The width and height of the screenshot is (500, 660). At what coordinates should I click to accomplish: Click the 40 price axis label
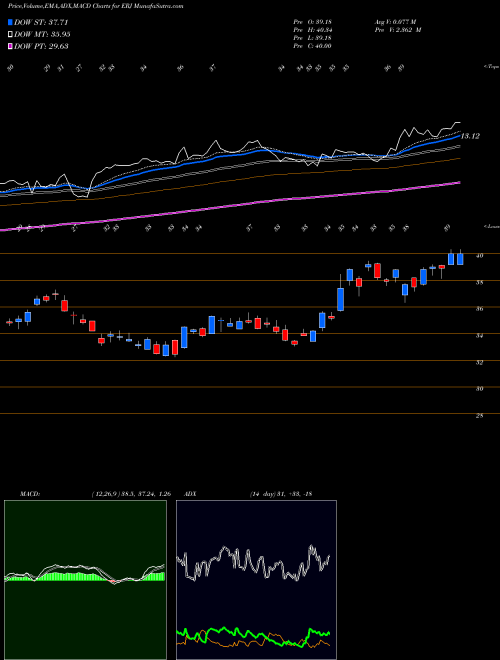click(x=480, y=255)
